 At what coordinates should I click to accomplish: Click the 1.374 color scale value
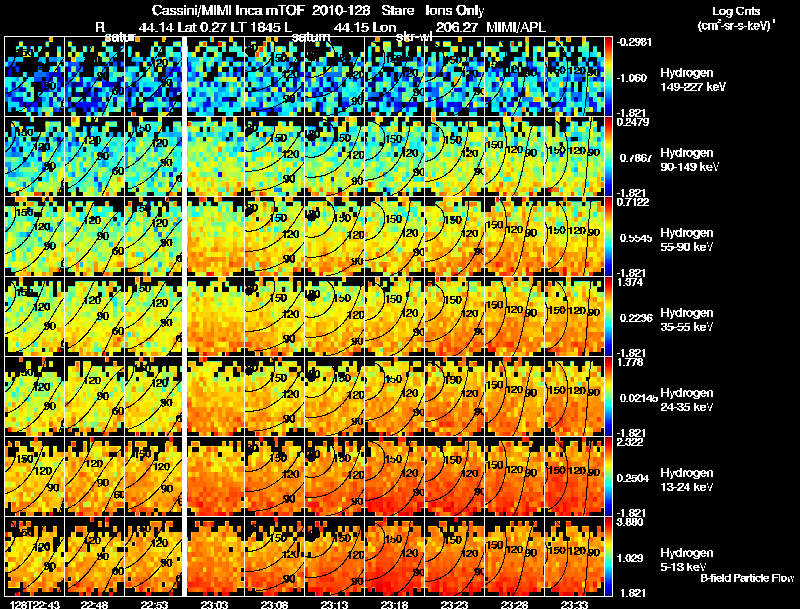[x=630, y=282]
